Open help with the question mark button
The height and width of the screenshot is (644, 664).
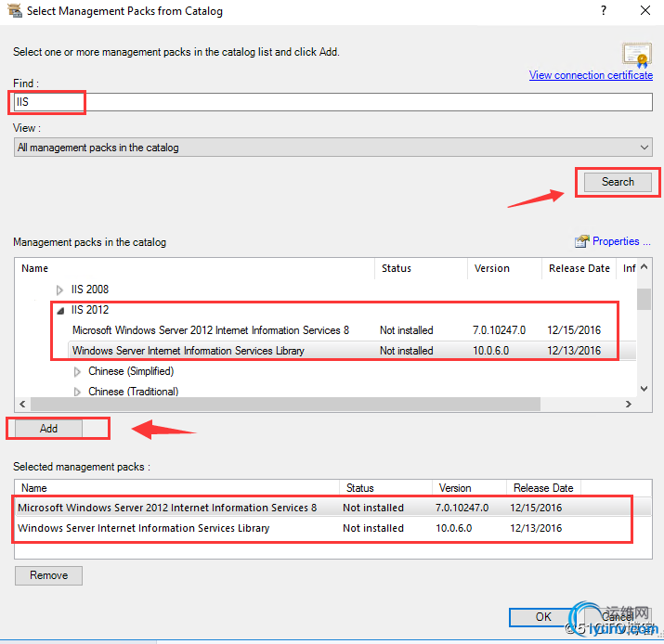click(604, 10)
